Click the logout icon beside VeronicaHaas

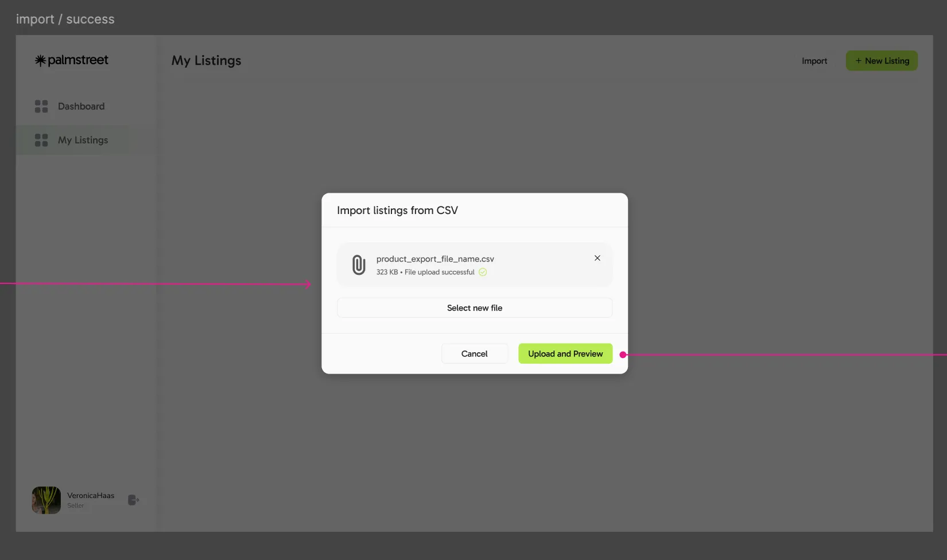click(133, 500)
